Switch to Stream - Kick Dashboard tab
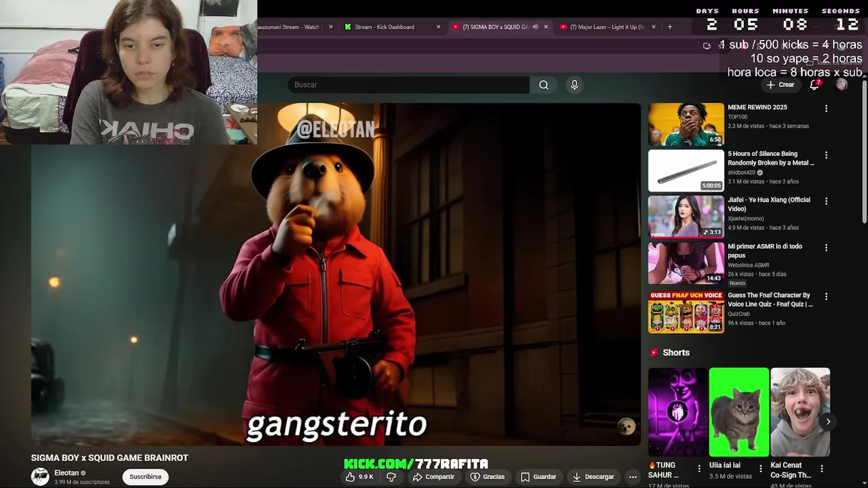868x488 pixels. [x=393, y=27]
